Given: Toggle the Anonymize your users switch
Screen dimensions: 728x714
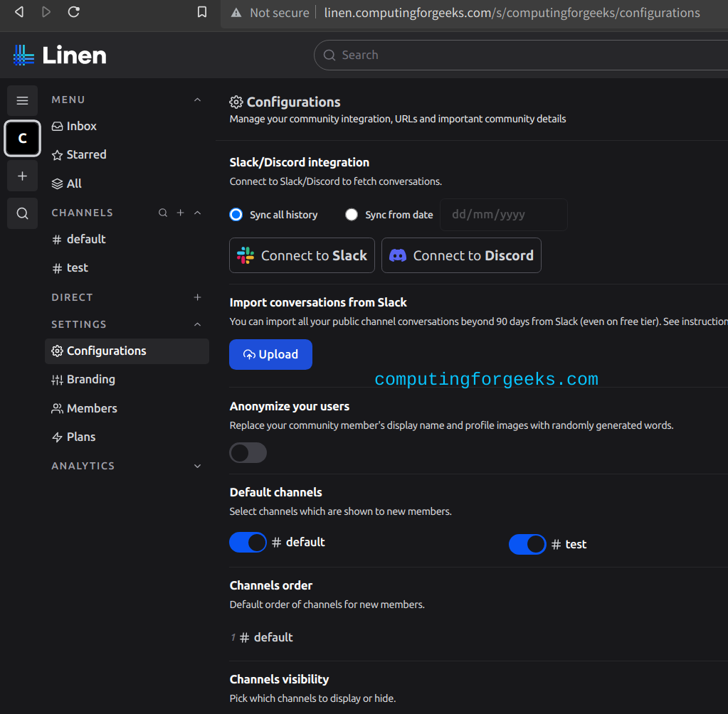Looking at the screenshot, I should (x=248, y=453).
